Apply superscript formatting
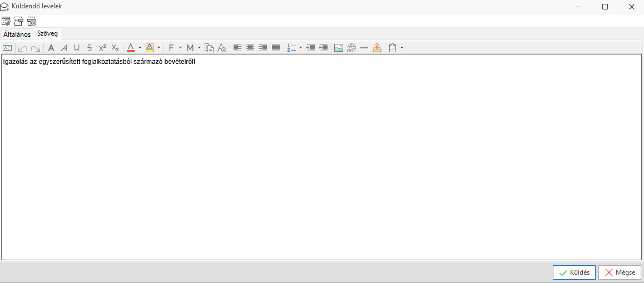 102,48
